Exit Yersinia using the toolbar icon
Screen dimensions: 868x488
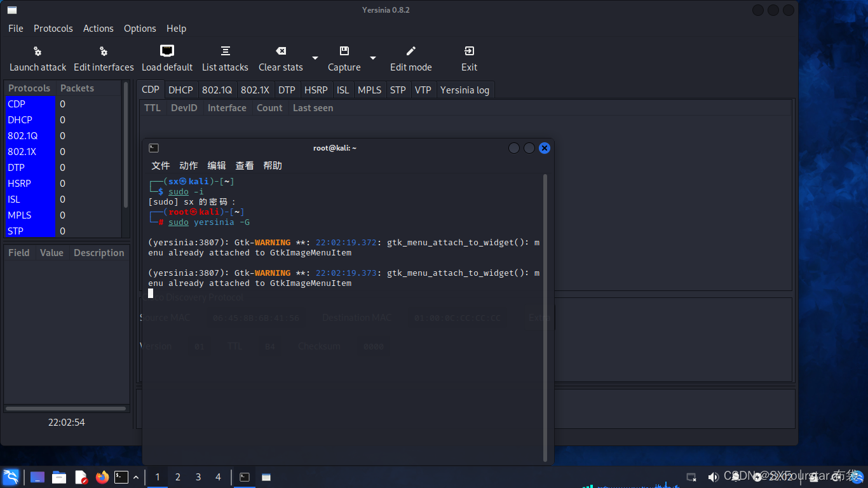coord(468,58)
